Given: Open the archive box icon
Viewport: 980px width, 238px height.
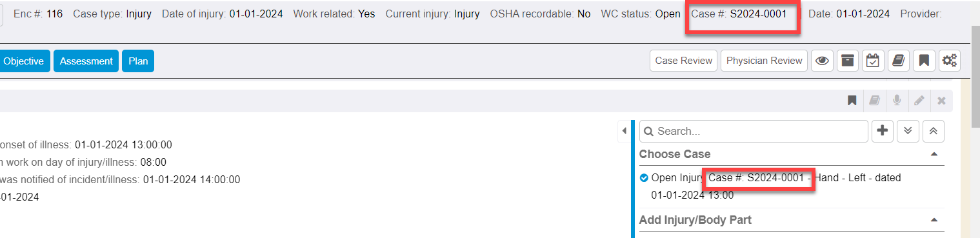Looking at the screenshot, I should 847,61.
